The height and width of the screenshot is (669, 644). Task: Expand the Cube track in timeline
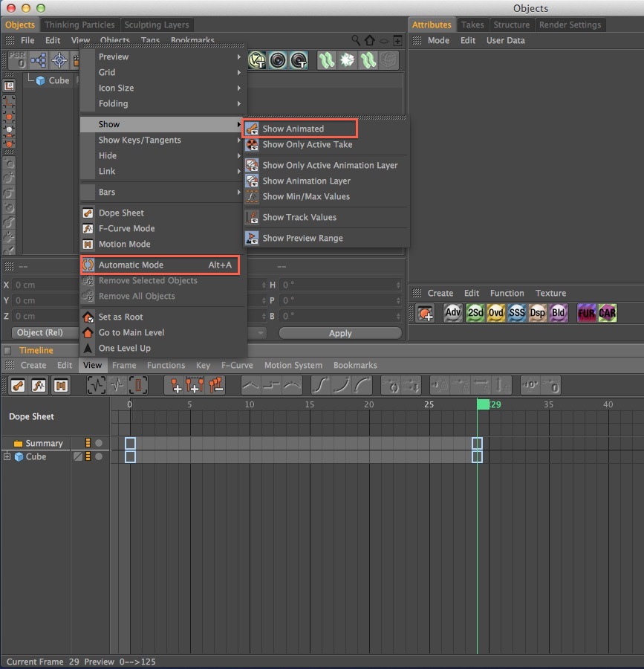click(7, 456)
